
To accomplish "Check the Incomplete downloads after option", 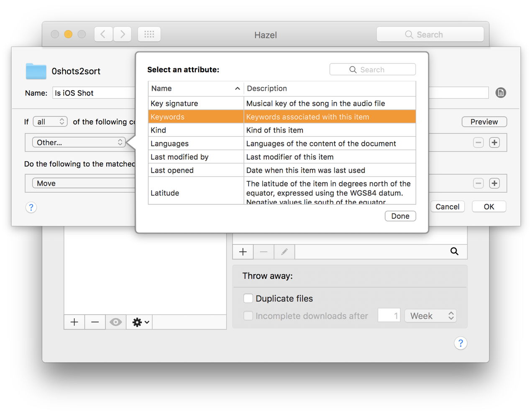I will coord(248,316).
